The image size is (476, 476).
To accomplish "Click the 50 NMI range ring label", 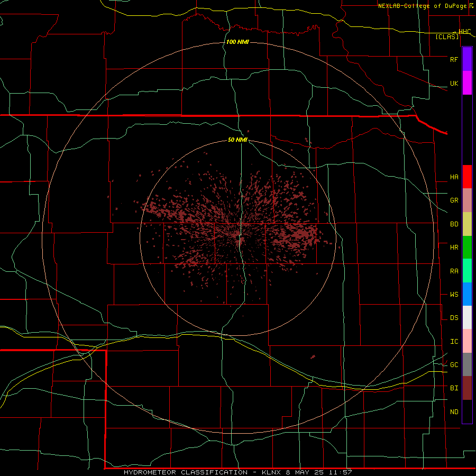I will point(237,140).
